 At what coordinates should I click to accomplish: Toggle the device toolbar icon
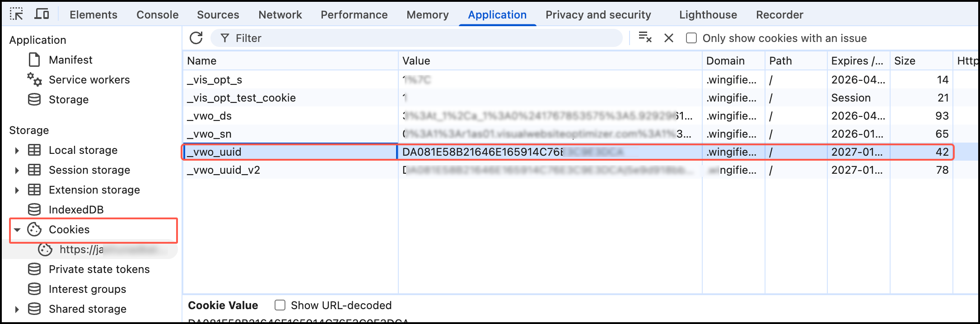[x=42, y=14]
